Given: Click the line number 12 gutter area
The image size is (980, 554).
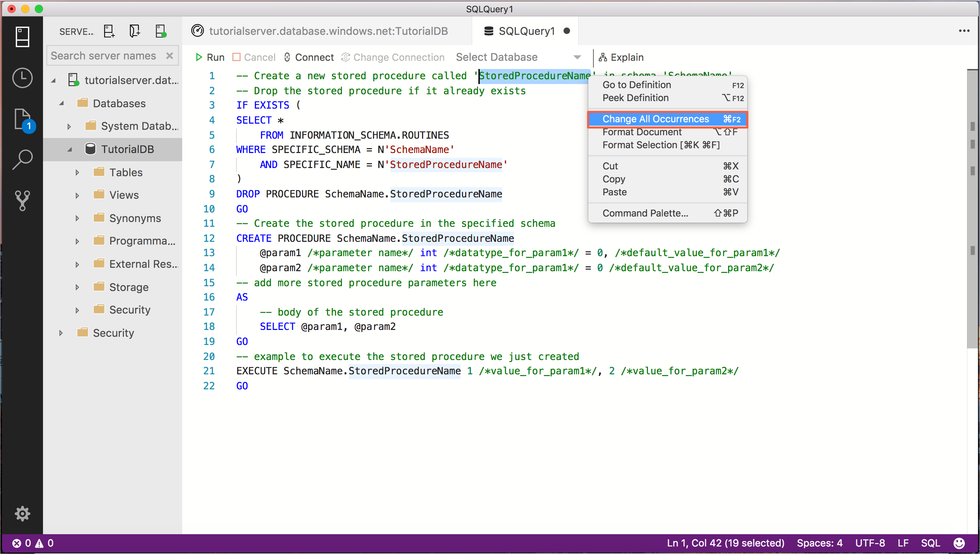Looking at the screenshot, I should click(211, 238).
